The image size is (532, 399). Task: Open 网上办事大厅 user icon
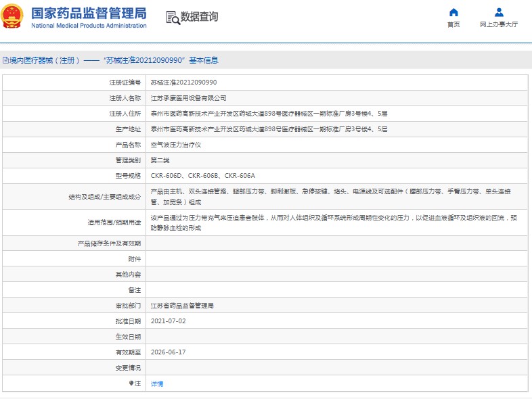click(x=499, y=13)
